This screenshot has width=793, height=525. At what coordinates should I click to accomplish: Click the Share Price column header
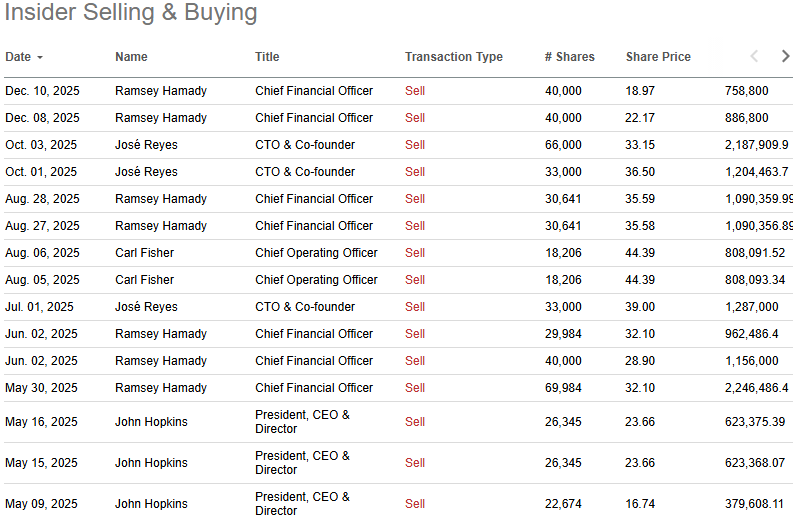pyautogui.click(x=658, y=57)
